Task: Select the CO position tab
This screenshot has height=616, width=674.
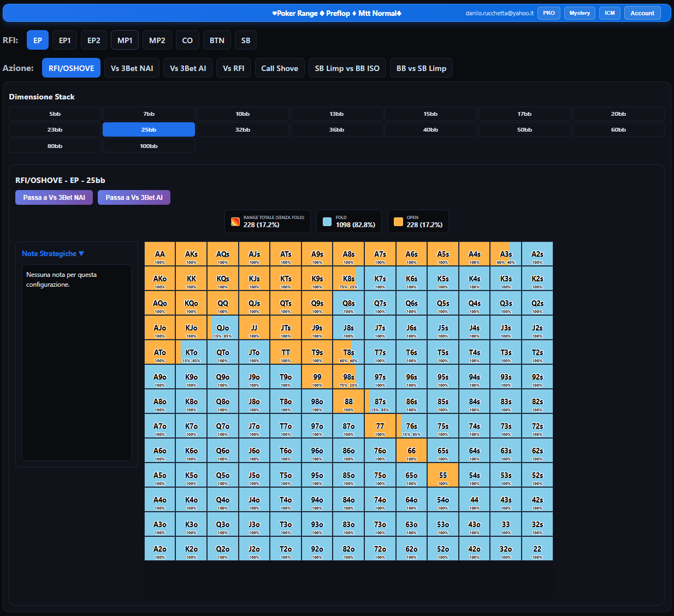Action: tap(187, 40)
